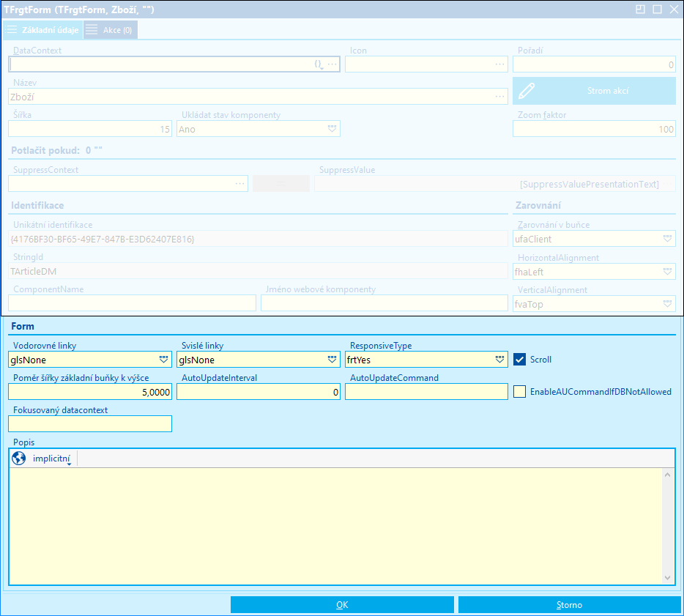Click the StringId field TArticleDM
The image size is (684, 616).
[x=259, y=271]
